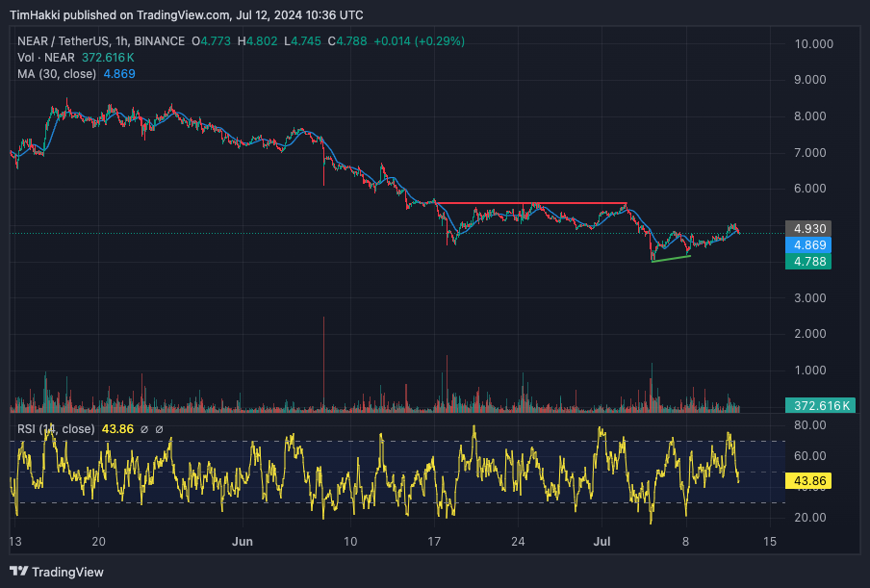Click the Jun label on time axis
This screenshot has width=870, height=588.
[242, 541]
